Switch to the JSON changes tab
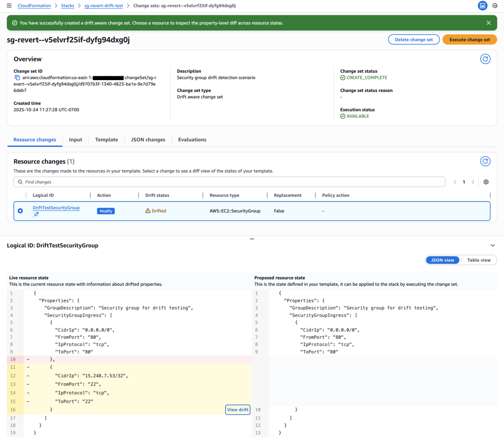This screenshot has width=504, height=445. (x=148, y=140)
